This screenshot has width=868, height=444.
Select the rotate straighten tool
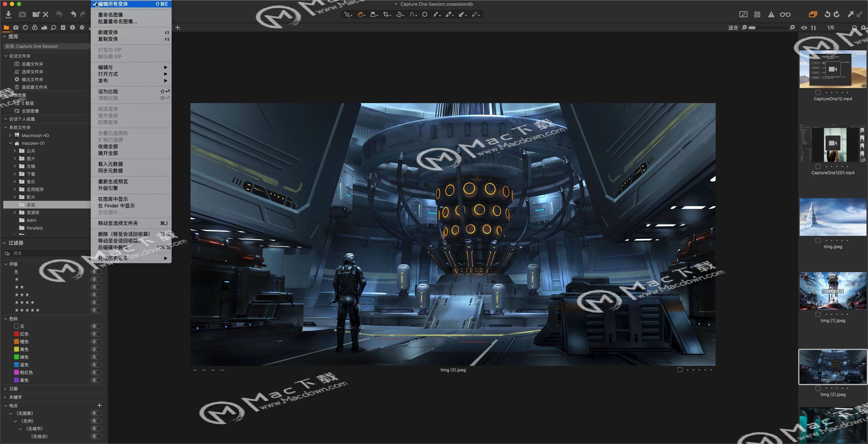click(400, 14)
